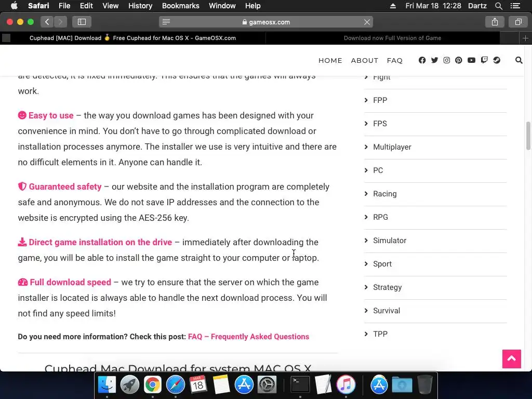The width and height of the screenshot is (532, 399).
Task: Open the Facebook social icon
Action: point(422,60)
